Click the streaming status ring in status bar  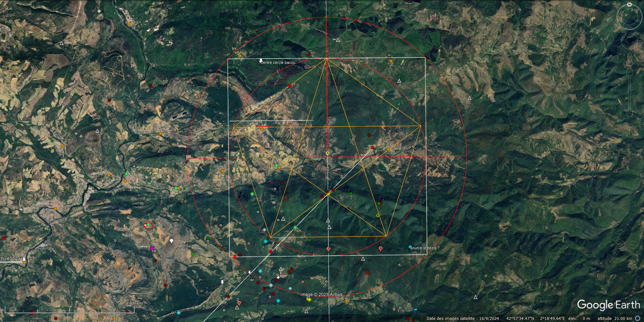coord(637,318)
